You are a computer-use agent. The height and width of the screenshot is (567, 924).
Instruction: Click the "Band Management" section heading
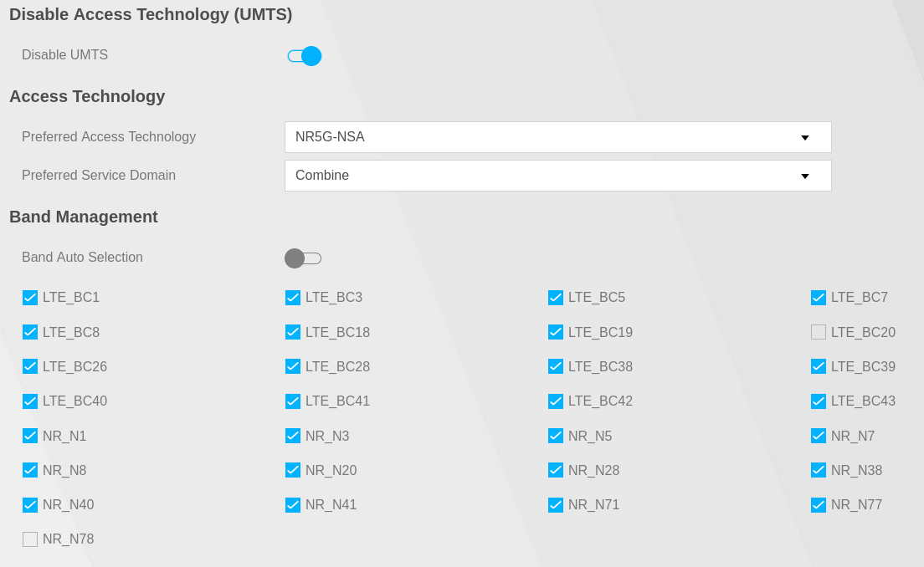[84, 217]
